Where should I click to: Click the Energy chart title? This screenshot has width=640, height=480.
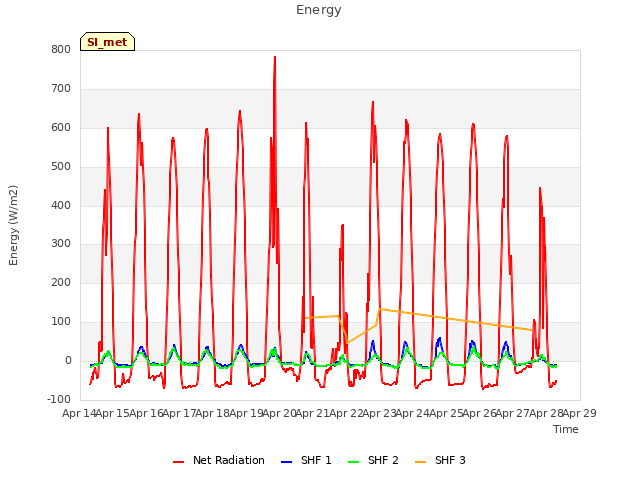(318, 10)
